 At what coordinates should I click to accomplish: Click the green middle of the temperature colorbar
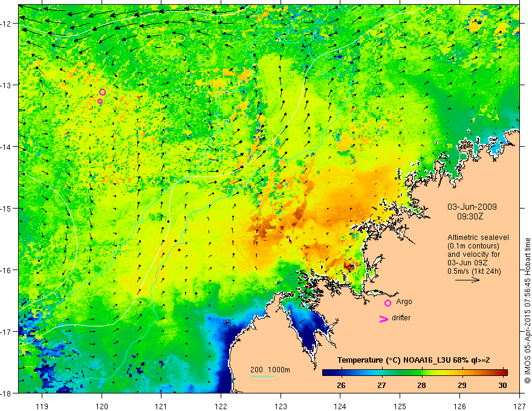point(415,372)
